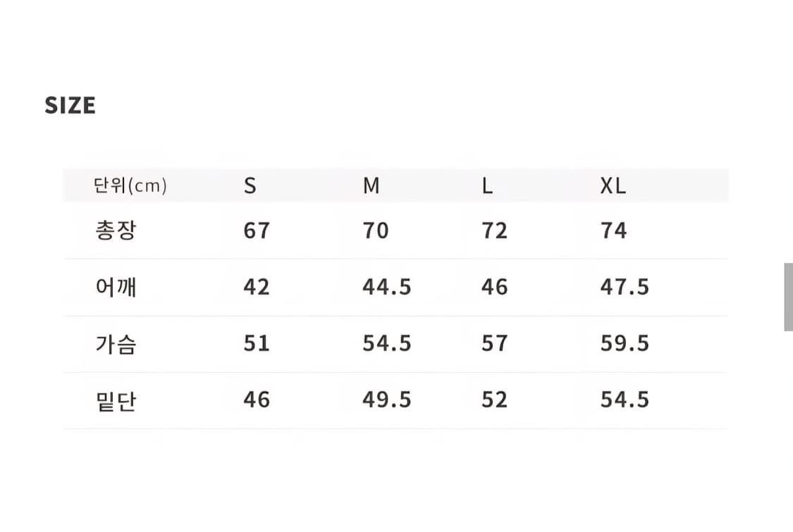Click the 밑단 value 49.5 for size M

coord(386,400)
